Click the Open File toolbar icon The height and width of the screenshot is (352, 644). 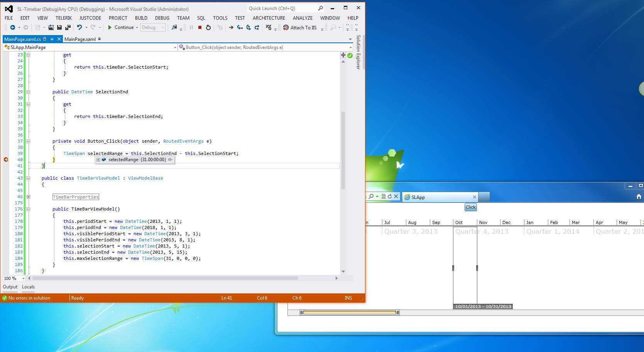pyautogui.click(x=51, y=27)
